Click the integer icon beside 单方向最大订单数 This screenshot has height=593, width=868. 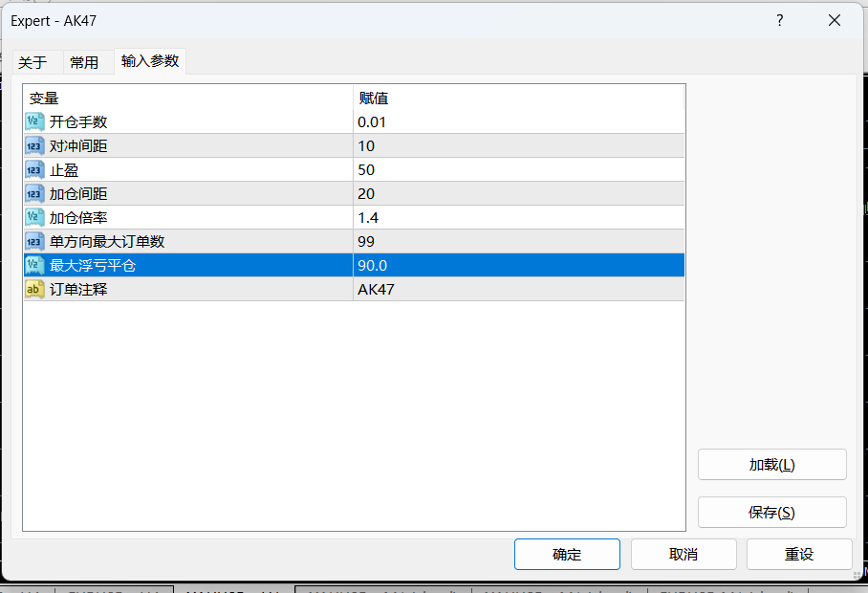click(34, 241)
